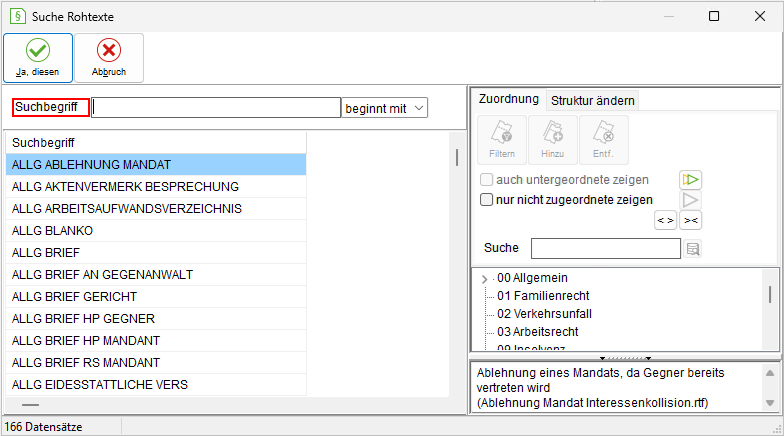Focus the Suchbegriff text input field

coord(216,108)
